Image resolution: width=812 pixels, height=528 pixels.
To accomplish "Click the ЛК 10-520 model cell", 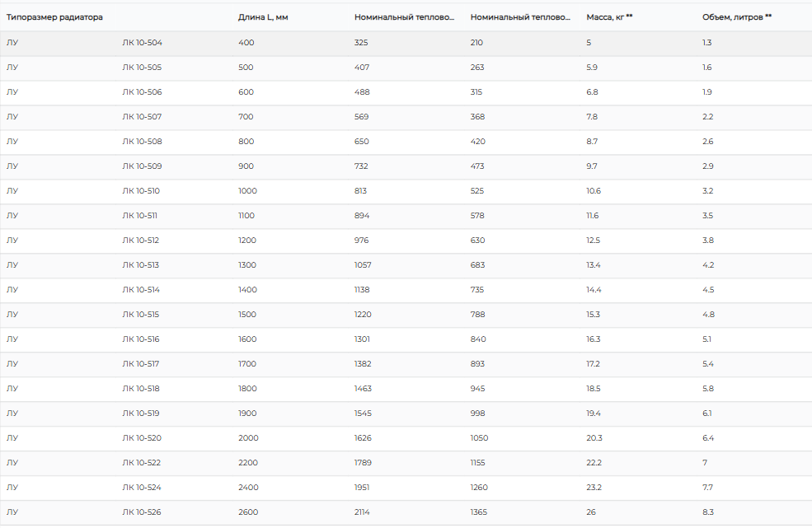I will [x=142, y=438].
